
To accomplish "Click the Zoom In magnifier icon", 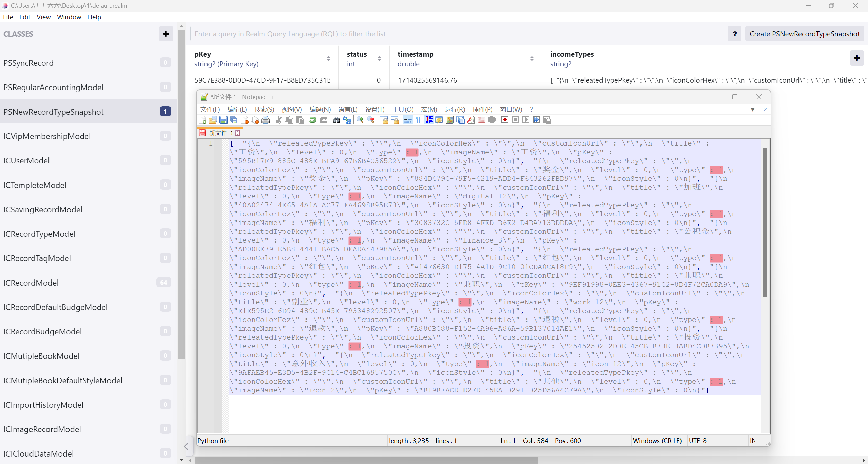I will click(360, 120).
